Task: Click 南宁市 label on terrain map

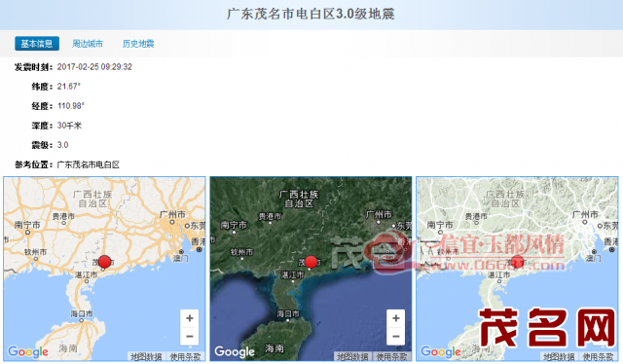Action: [x=440, y=225]
